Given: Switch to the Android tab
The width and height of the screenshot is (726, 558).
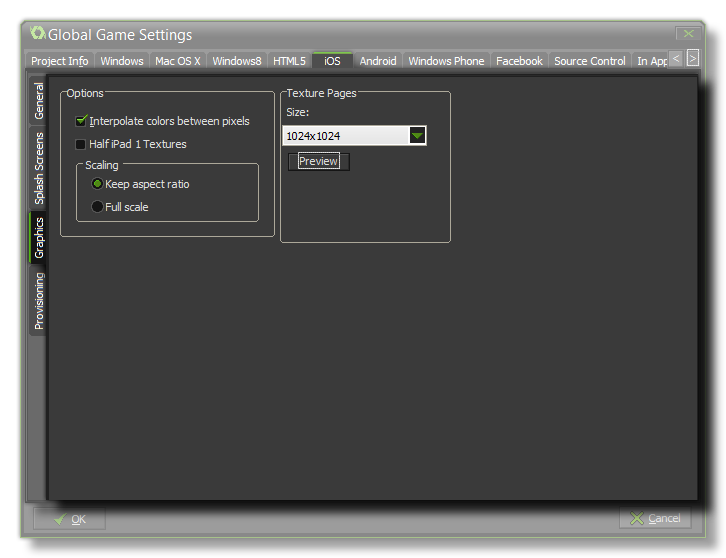Looking at the screenshot, I should point(378,61).
